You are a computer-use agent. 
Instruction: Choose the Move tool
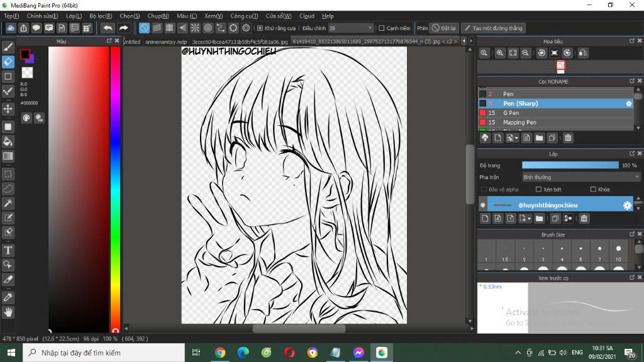point(8,109)
